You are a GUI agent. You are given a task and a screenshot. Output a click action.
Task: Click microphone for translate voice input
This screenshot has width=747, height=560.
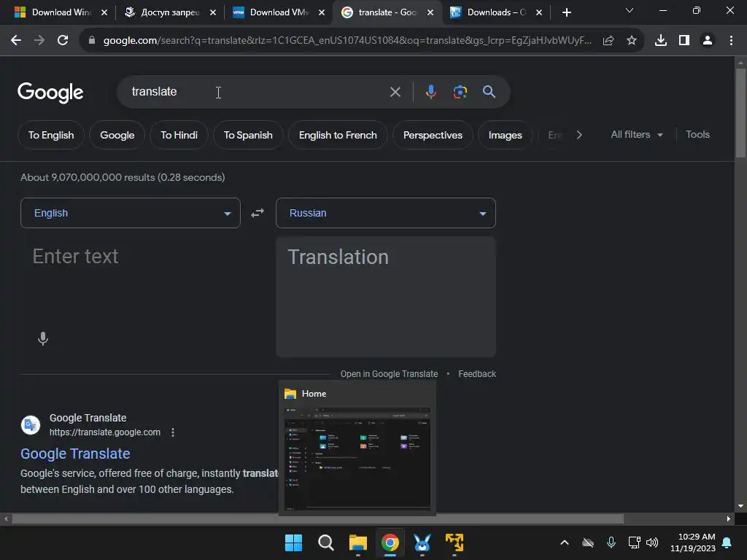tap(43, 338)
